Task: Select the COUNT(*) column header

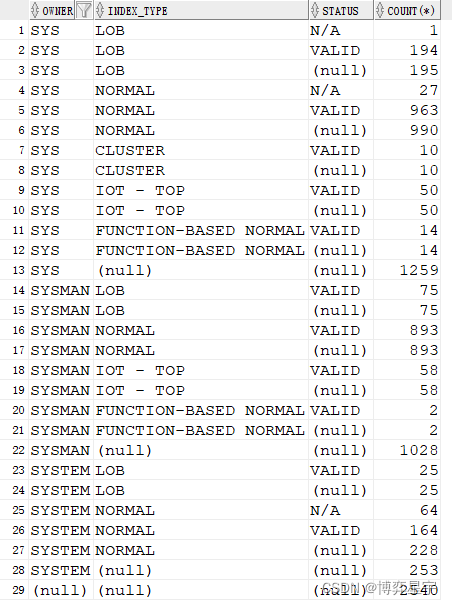Action: pyautogui.click(x=407, y=10)
